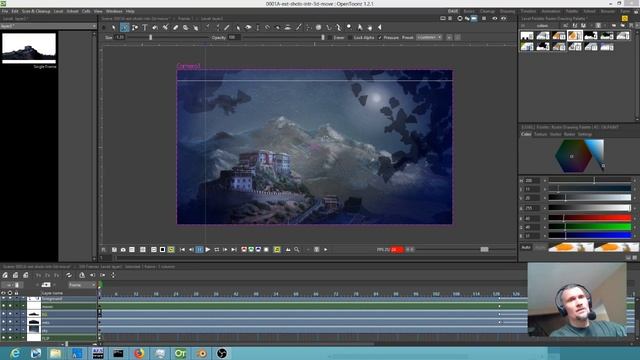The image size is (640, 360).
Task: Open the Frame dropdown in the timeline
Action: pyautogui.click(x=82, y=285)
